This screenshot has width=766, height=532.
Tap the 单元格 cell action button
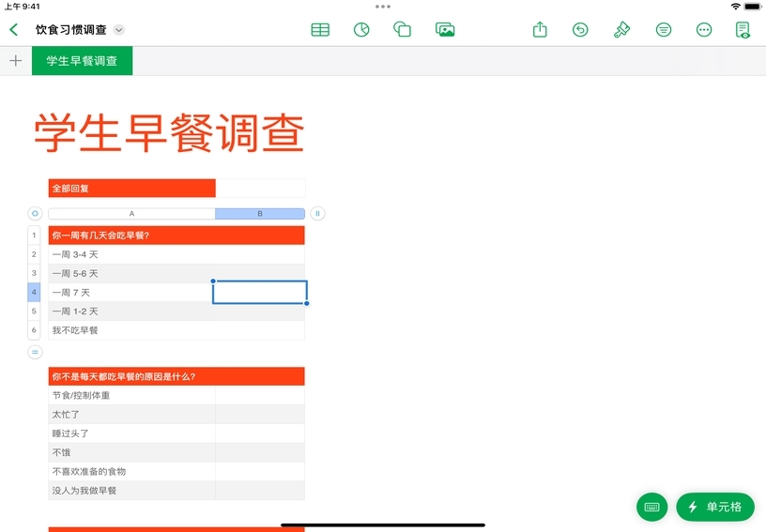coord(715,507)
